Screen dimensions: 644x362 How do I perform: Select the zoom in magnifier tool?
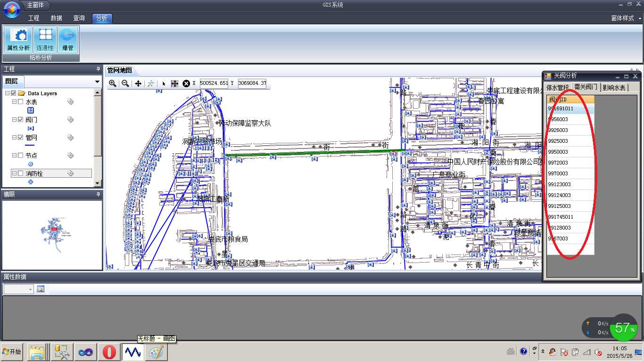click(x=113, y=83)
